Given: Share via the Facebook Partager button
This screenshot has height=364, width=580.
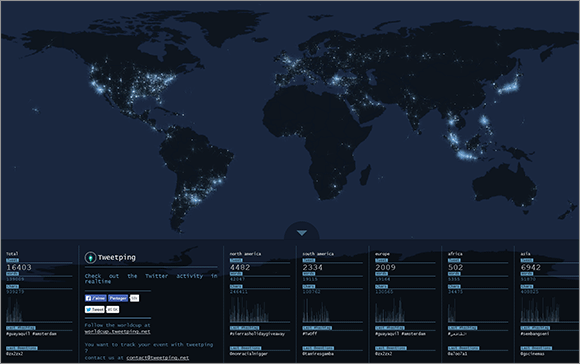Looking at the screenshot, I should [x=118, y=298].
